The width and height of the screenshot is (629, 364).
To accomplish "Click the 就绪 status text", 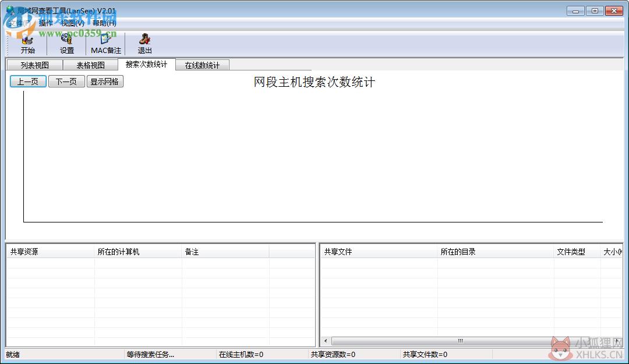I will coord(13,354).
